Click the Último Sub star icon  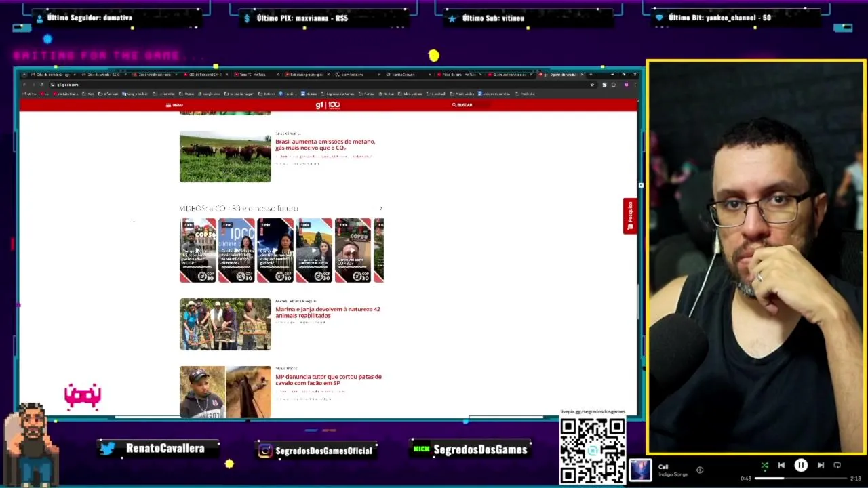coord(452,18)
